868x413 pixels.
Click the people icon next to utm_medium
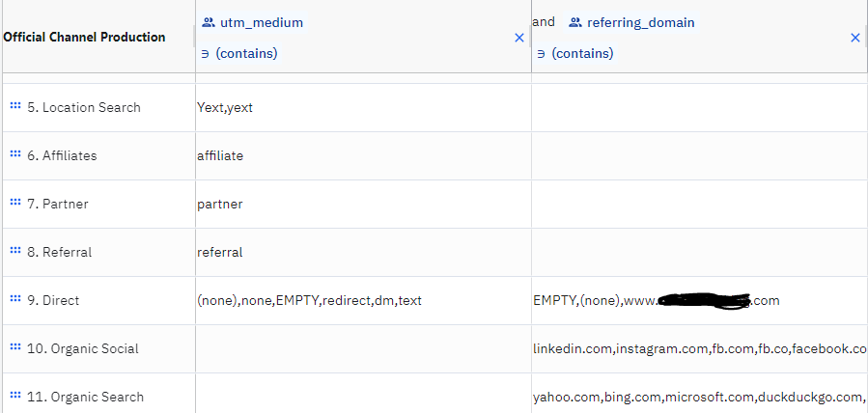tap(208, 22)
